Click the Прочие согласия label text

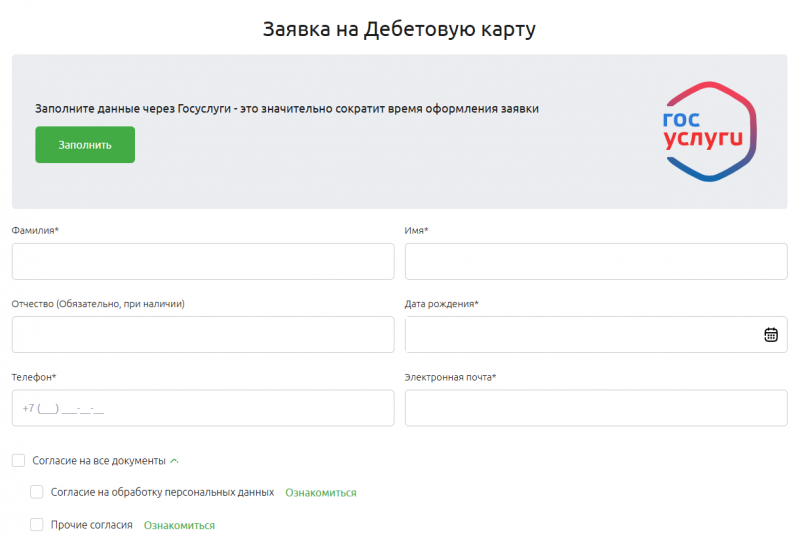[91, 525]
